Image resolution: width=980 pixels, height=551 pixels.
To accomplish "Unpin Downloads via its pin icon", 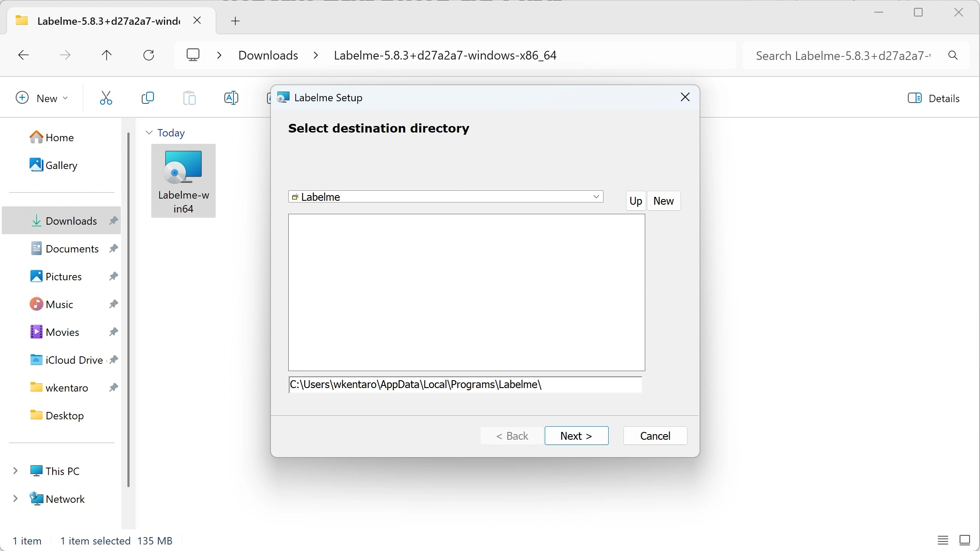I will (x=113, y=221).
